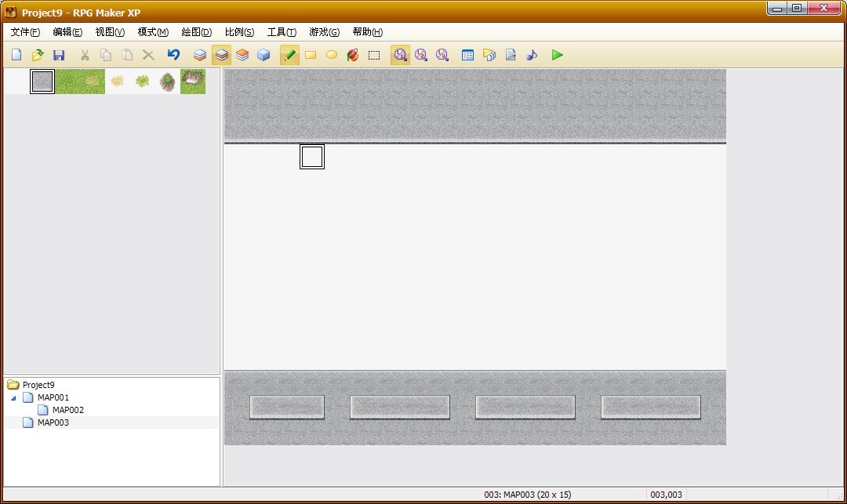This screenshot has height=504, width=847.
Task: Open the 文件(F) menu
Action: click(x=25, y=32)
